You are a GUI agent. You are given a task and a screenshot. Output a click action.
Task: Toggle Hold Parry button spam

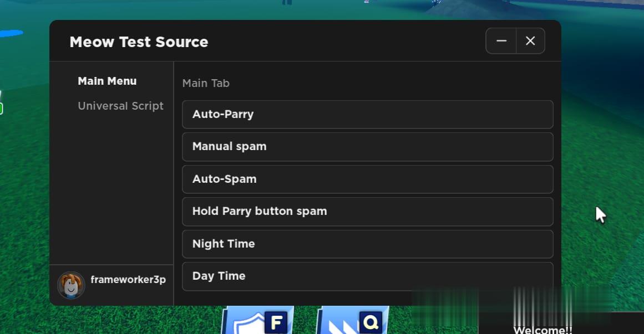[x=367, y=211]
